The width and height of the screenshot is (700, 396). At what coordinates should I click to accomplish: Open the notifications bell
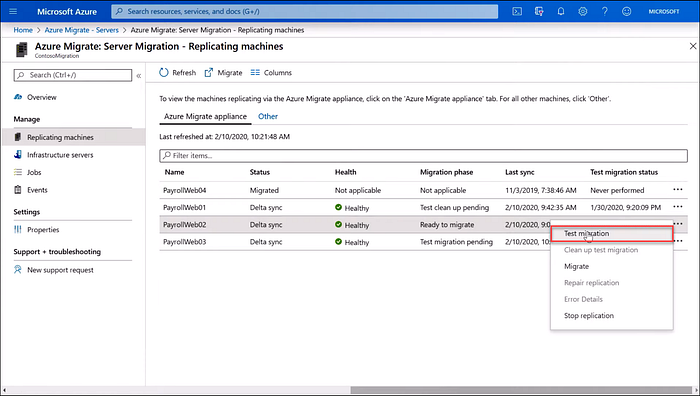(x=561, y=12)
